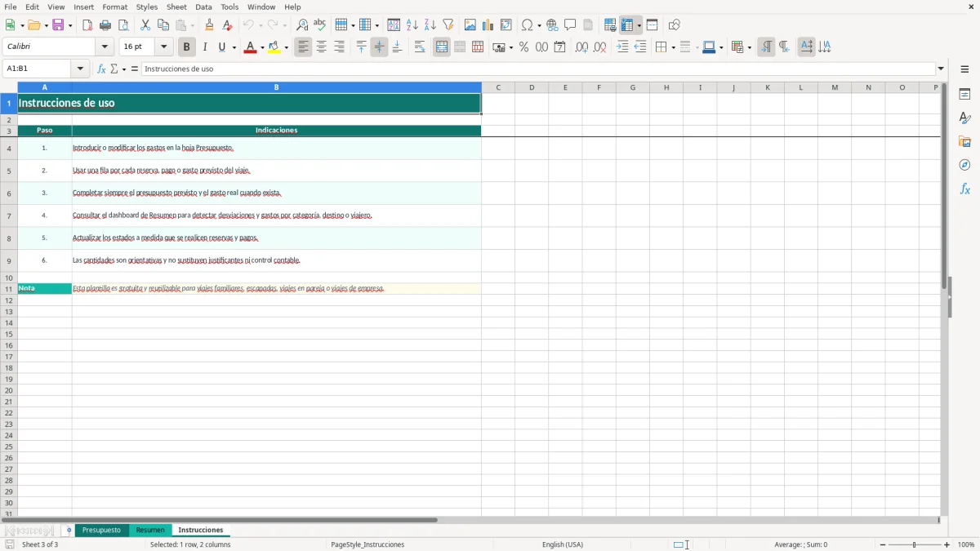980x551 pixels.
Task: Click the Print icon
Action: click(105, 25)
